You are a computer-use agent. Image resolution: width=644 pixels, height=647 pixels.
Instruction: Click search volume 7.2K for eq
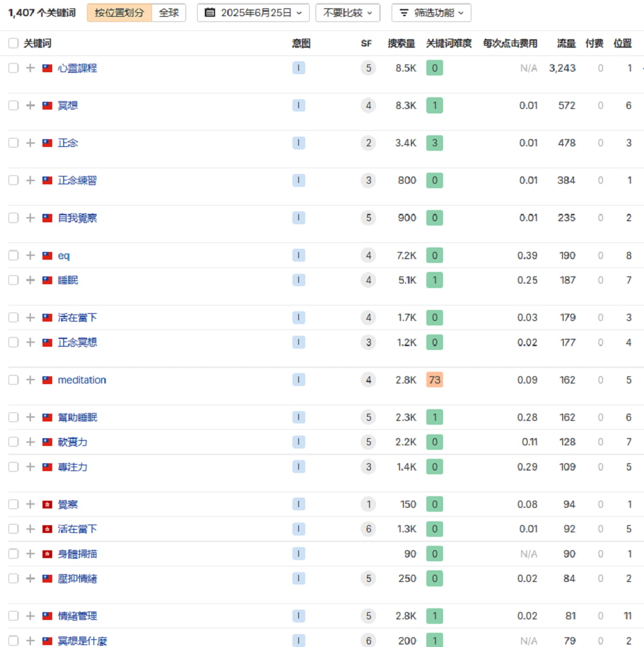pyautogui.click(x=406, y=255)
